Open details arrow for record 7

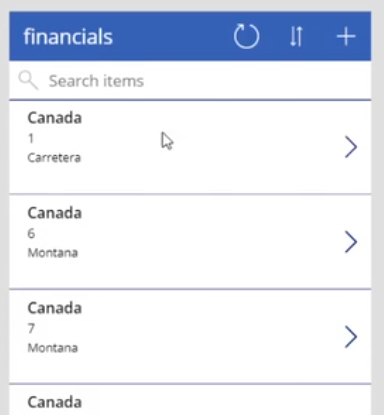[x=351, y=337]
